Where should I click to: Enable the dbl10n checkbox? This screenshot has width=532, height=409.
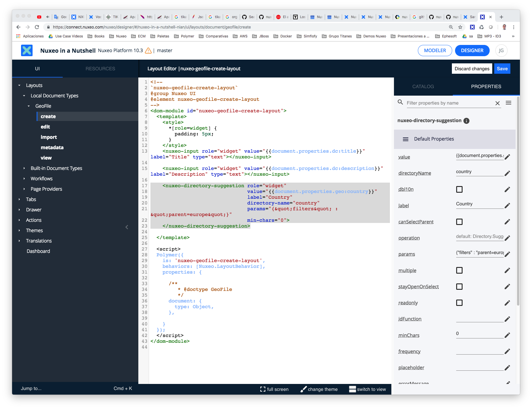point(459,189)
